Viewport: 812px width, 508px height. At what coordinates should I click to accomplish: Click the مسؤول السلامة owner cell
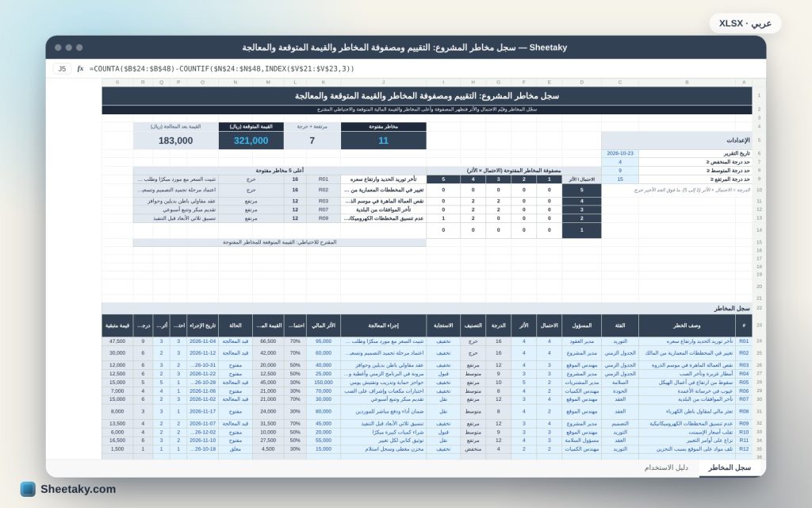click(581, 441)
